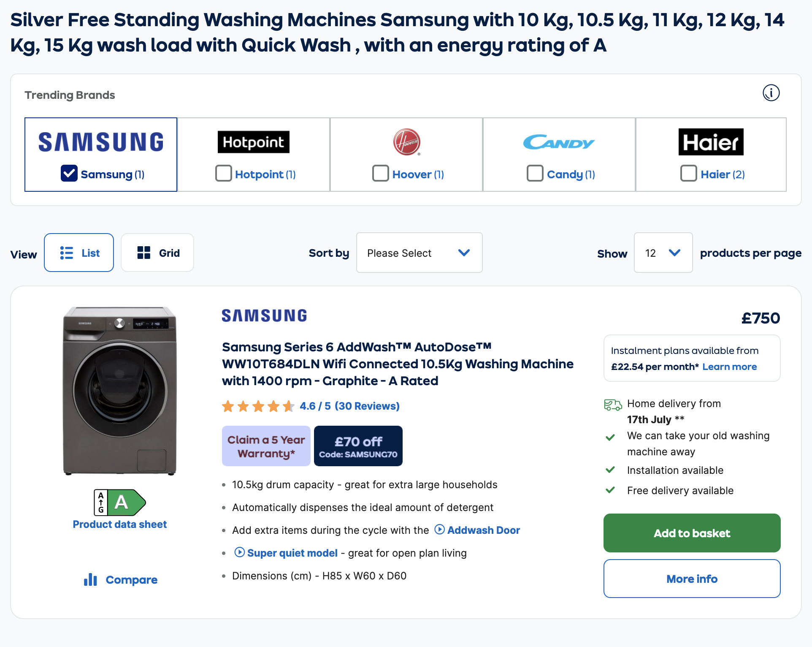Screen dimensions: 812x647
Task: Click the energy rating A label icon
Action: [120, 503]
